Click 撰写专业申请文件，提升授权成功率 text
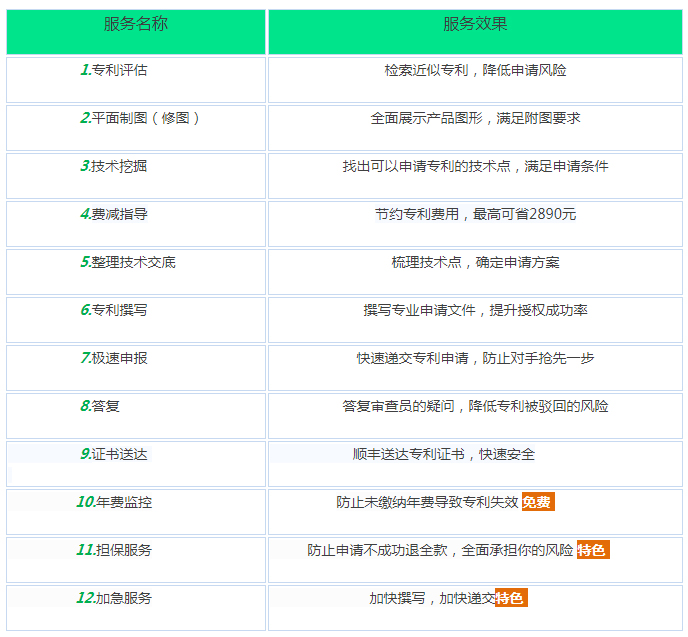This screenshot has width=688, height=637. 475,310
